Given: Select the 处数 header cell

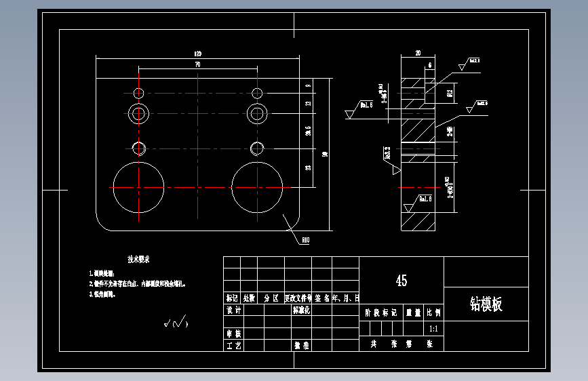Looking at the screenshot, I should [x=249, y=298].
